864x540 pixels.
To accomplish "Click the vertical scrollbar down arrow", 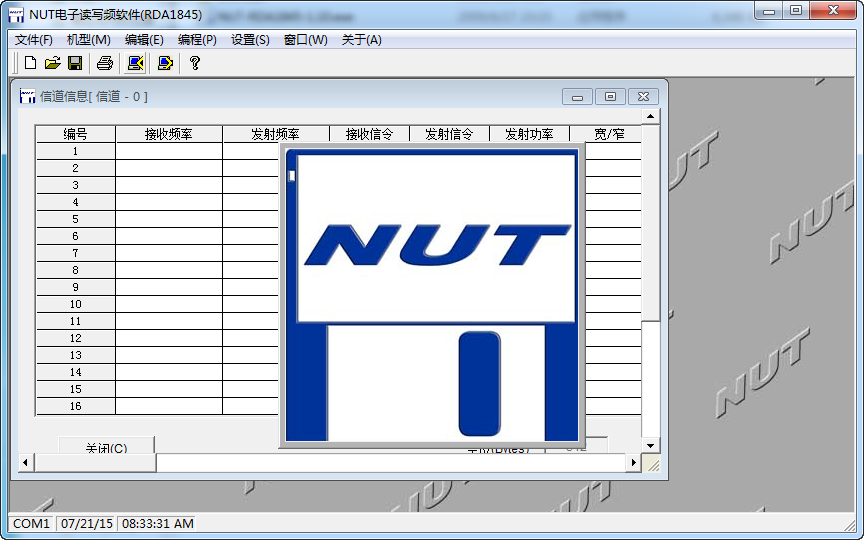I will click(x=651, y=446).
